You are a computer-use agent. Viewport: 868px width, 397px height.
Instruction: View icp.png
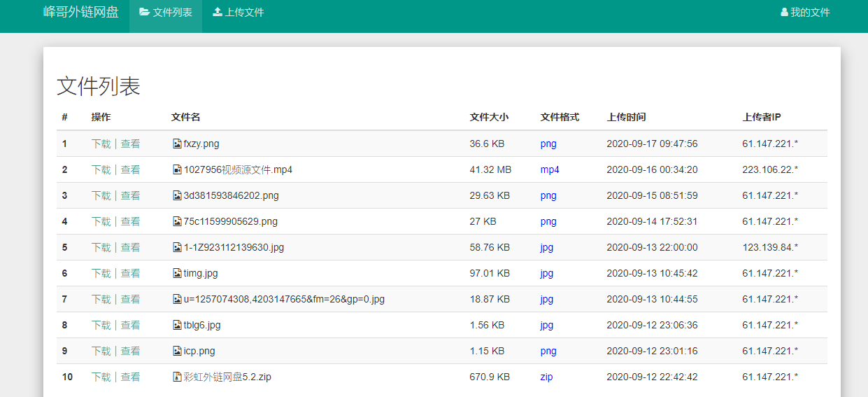click(130, 351)
